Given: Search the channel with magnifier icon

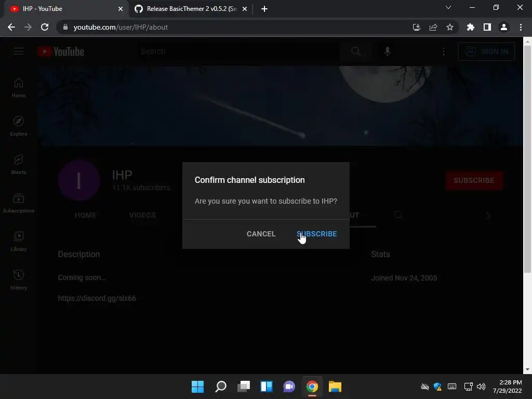Looking at the screenshot, I should (398, 215).
